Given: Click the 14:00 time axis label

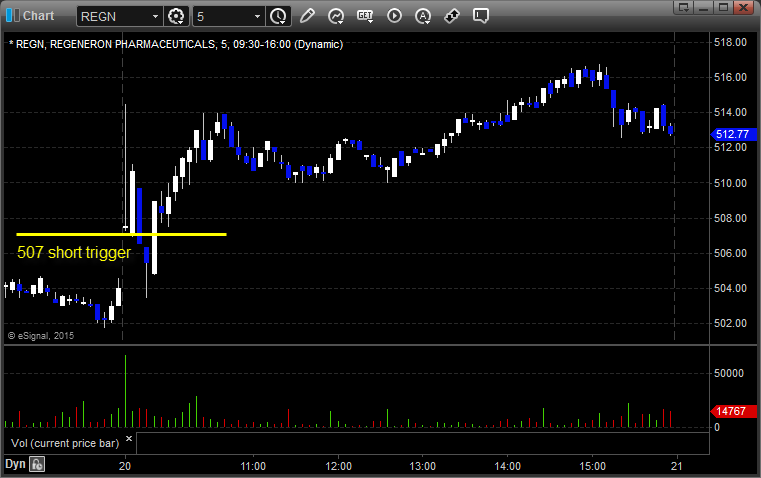Looking at the screenshot, I should point(507,466).
